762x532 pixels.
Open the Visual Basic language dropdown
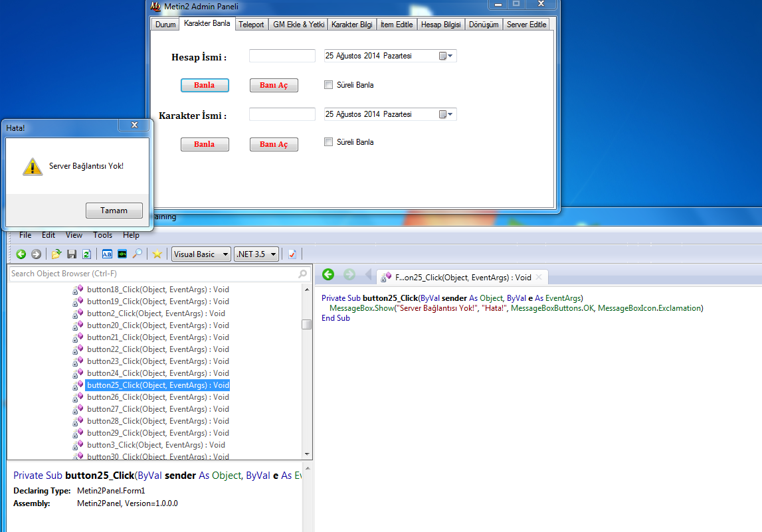201,254
